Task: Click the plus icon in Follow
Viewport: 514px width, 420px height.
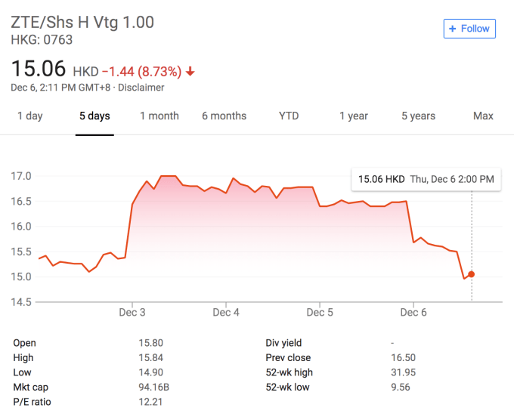Action: pyautogui.click(x=453, y=29)
